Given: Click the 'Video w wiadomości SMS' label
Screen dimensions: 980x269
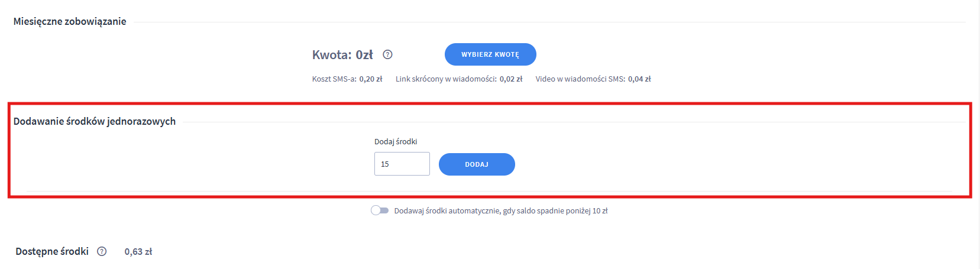Looking at the screenshot, I should pos(580,79).
